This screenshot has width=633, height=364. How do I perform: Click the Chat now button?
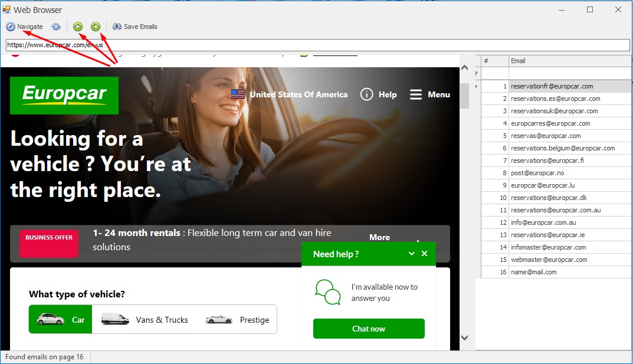coord(369,329)
